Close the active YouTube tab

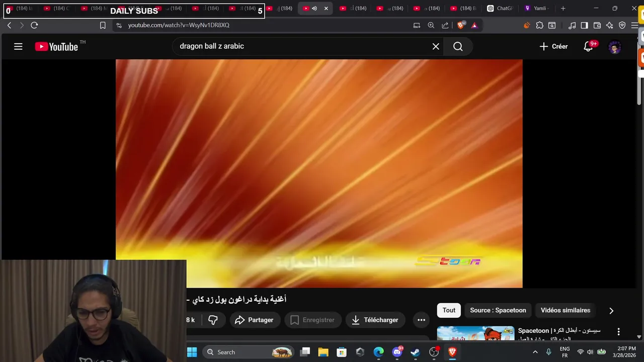click(x=326, y=8)
